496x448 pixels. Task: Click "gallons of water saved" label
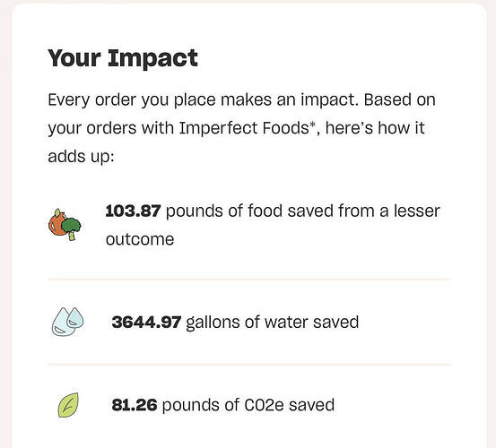[273, 323]
